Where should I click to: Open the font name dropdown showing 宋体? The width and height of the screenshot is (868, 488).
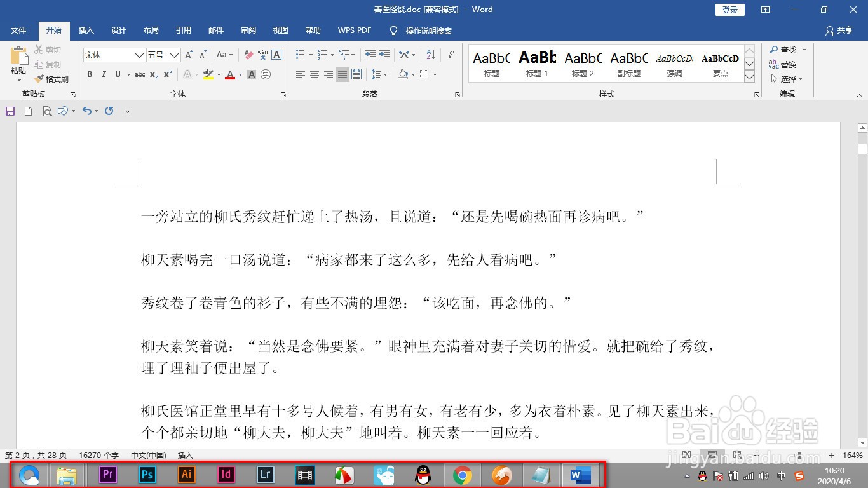[x=141, y=55]
